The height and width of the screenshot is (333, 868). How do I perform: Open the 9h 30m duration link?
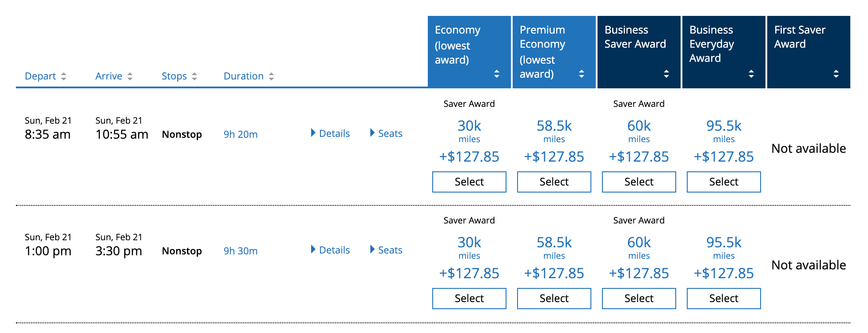240,251
